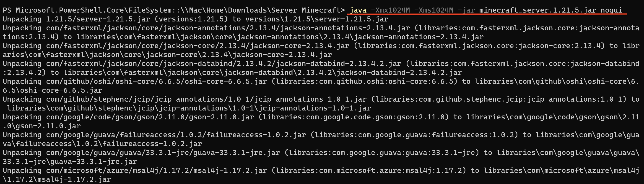Screen dimensions: 644x184
Task: Click '33.3.1-jre\guava-33.3.1-jre.jar' wrapped path line
Action: click(70, 161)
